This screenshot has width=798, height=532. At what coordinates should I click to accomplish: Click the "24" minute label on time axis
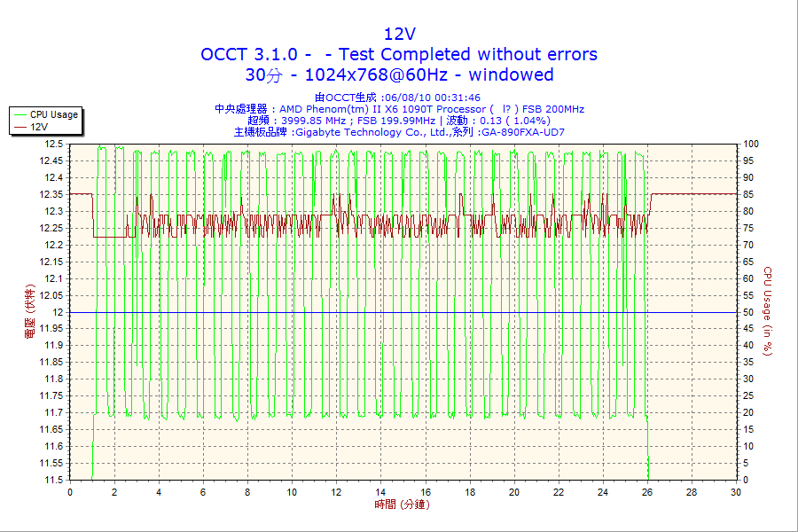point(603,492)
